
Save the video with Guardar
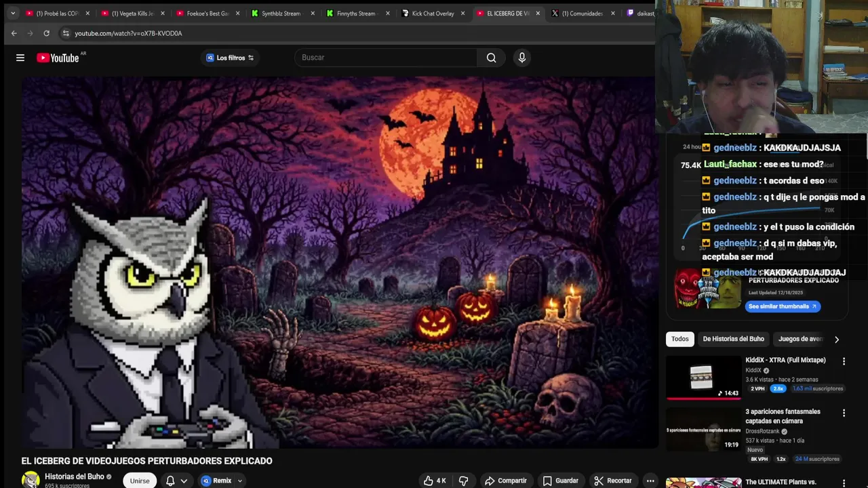coord(561,481)
